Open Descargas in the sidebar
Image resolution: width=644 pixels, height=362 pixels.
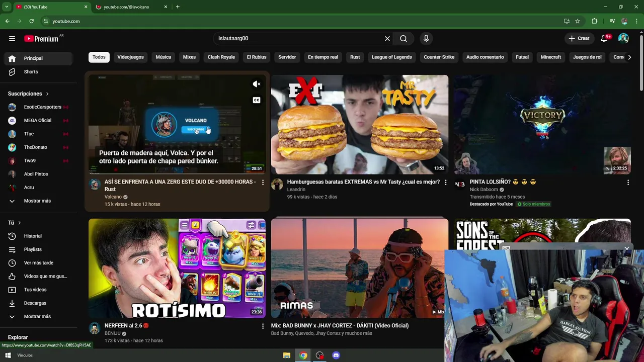pyautogui.click(x=39, y=303)
